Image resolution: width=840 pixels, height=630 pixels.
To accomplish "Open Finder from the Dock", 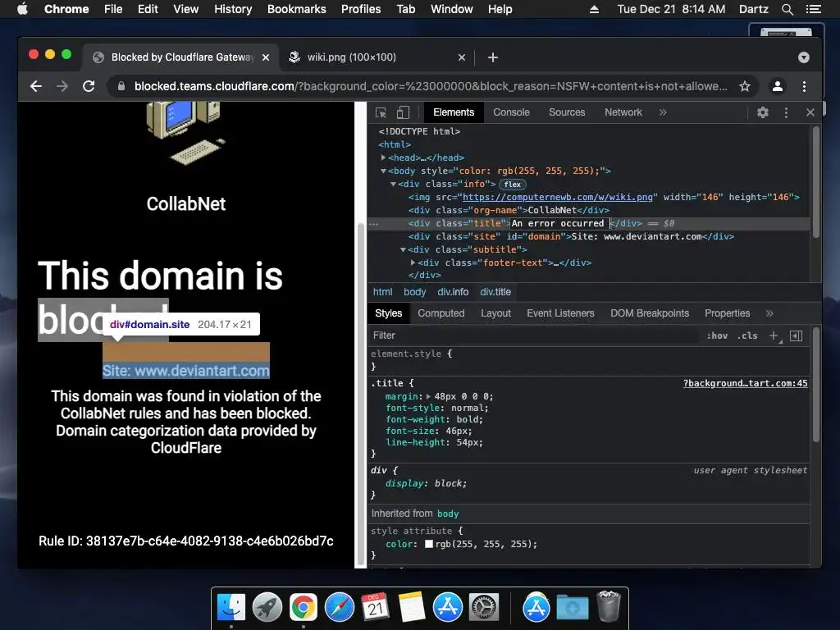I will [x=231, y=607].
